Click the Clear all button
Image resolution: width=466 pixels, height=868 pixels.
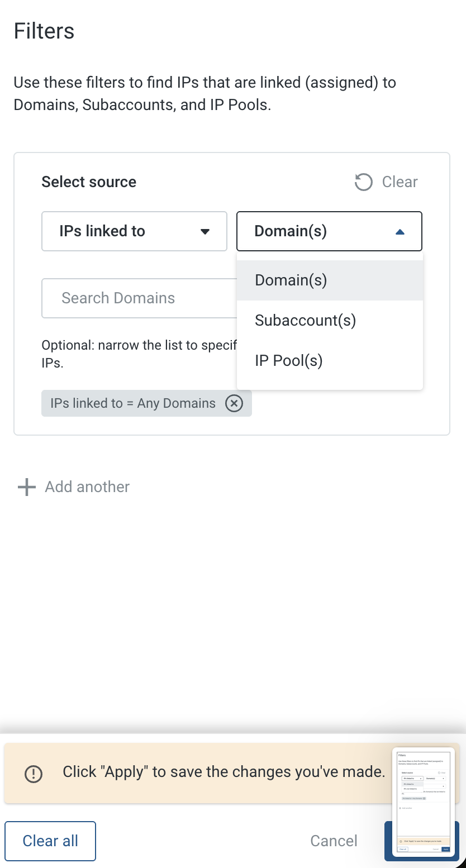click(x=50, y=841)
